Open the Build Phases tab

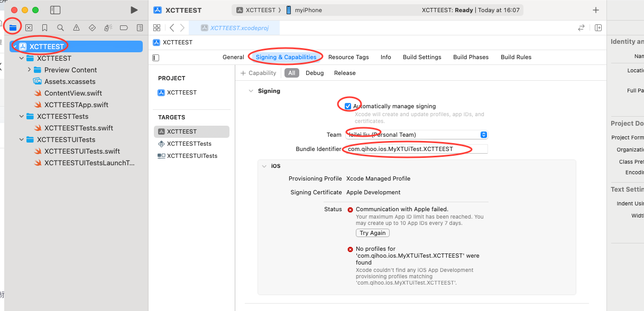(471, 57)
